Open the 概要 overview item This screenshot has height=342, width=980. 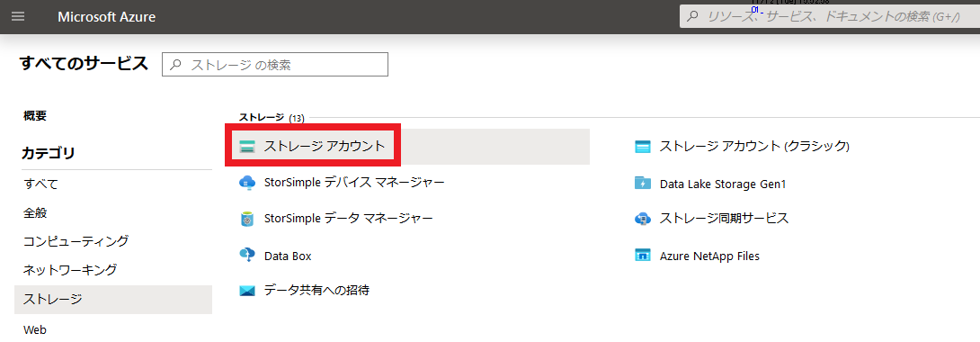(x=35, y=116)
